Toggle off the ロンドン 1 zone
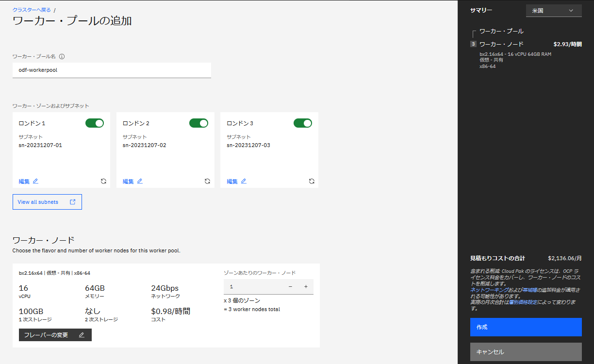Viewport: 594px width, 364px height. 95,123
